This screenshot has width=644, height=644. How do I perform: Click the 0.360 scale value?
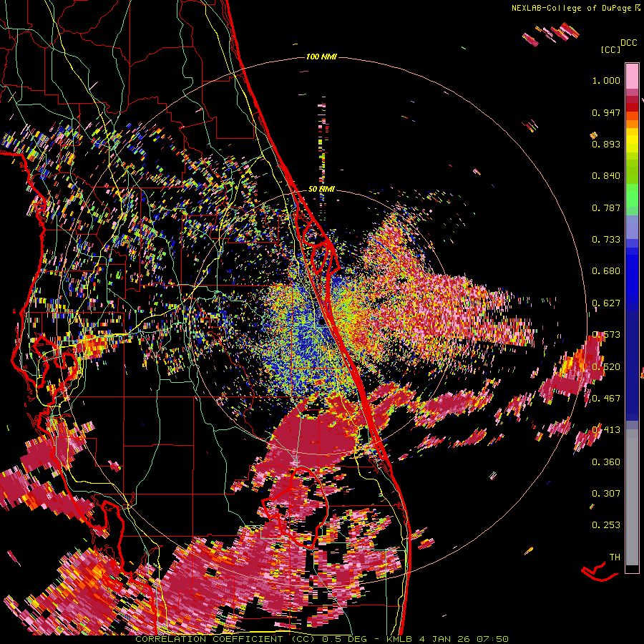(606, 462)
